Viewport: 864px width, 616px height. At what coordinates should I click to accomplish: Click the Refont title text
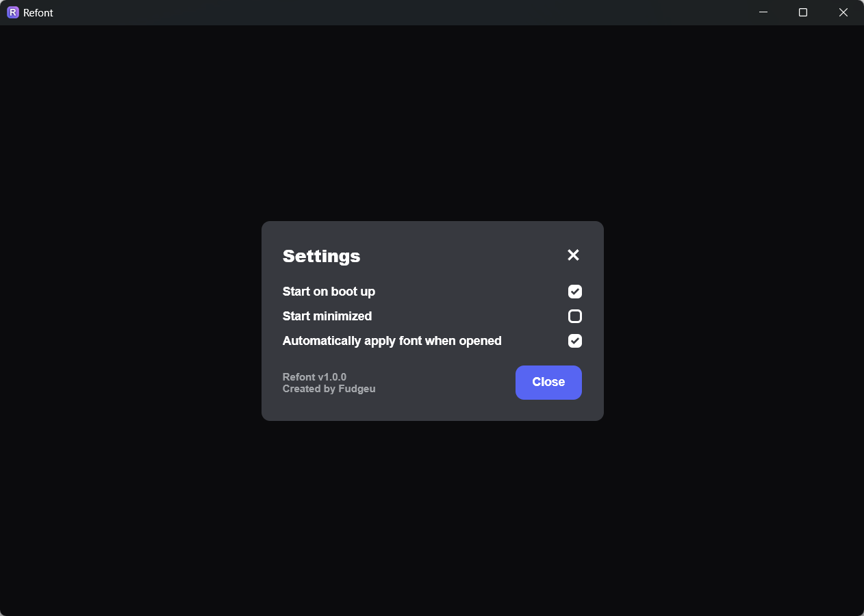(38, 12)
